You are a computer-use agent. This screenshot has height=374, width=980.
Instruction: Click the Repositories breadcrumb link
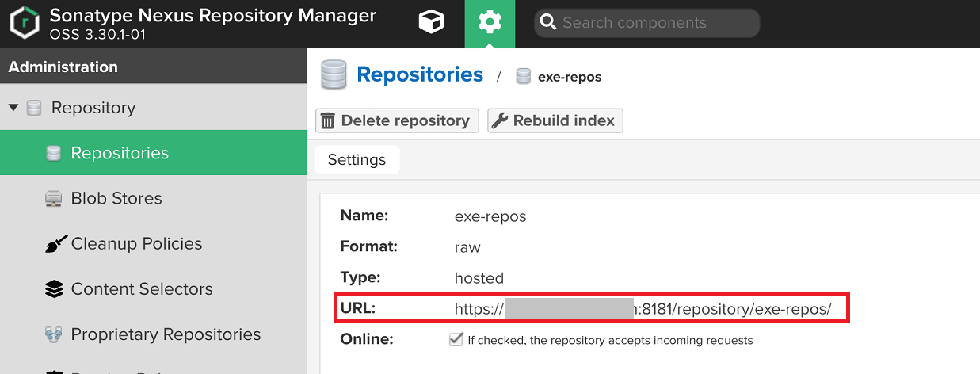click(420, 74)
